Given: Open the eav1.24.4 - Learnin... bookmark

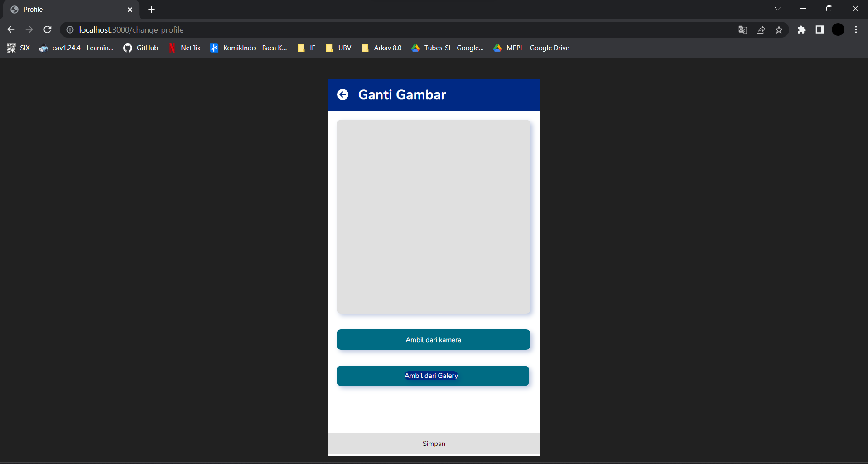Looking at the screenshot, I should pos(77,48).
